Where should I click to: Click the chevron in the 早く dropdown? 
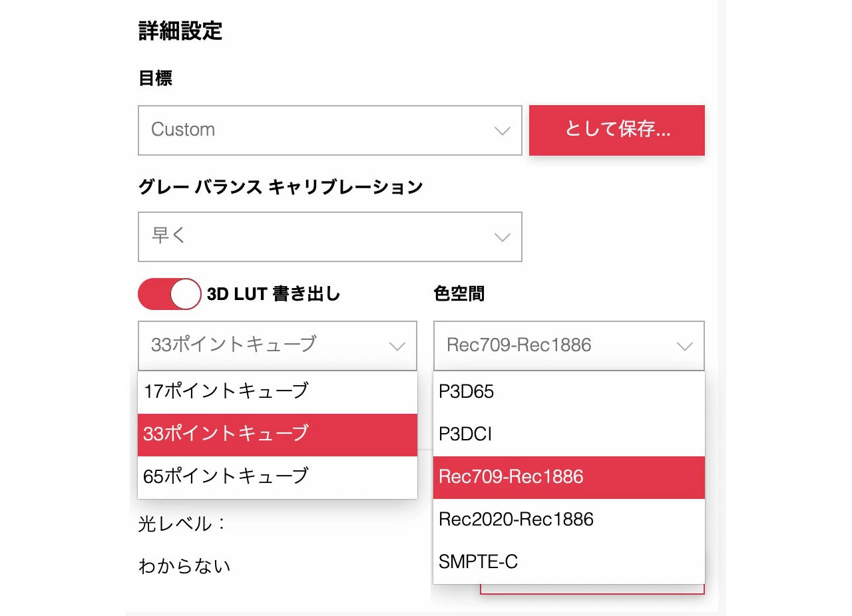503,237
